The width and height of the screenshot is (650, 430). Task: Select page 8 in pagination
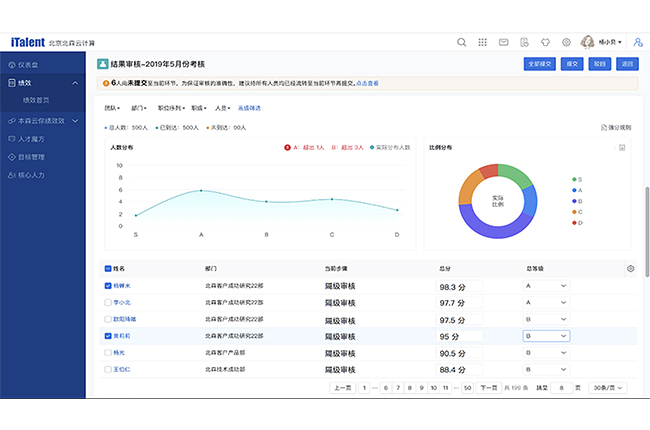click(x=410, y=388)
